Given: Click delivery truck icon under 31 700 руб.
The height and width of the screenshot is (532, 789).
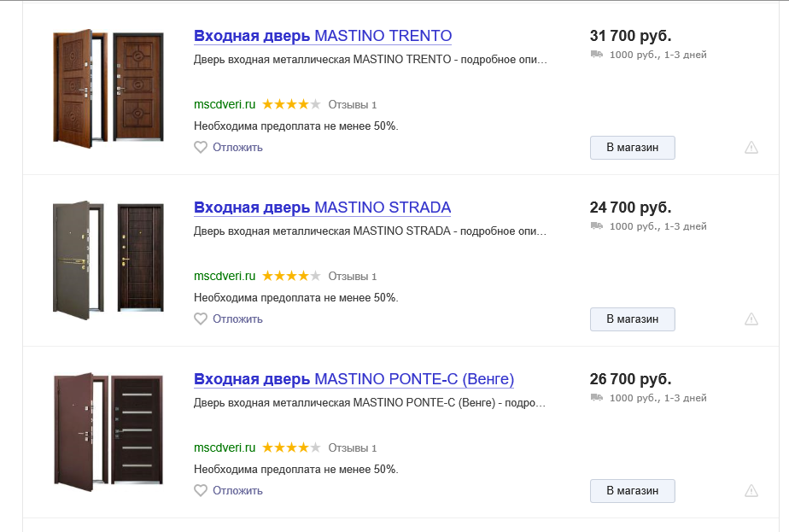Looking at the screenshot, I should pos(597,54).
